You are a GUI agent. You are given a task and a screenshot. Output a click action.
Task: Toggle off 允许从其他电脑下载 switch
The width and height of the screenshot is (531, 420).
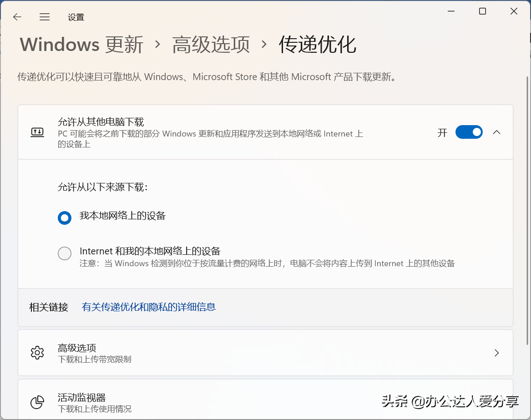point(469,132)
